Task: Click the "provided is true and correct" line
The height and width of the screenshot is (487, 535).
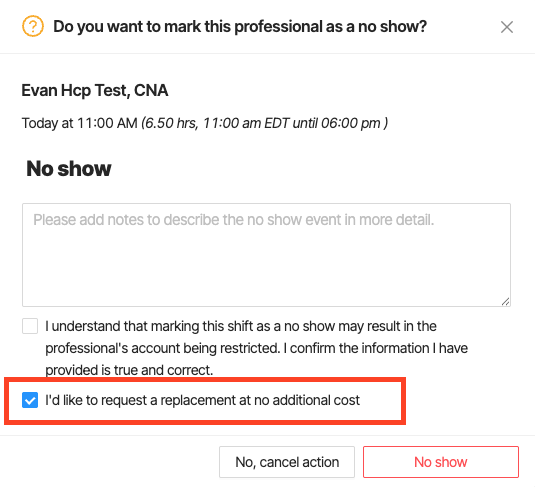Action: [129, 370]
